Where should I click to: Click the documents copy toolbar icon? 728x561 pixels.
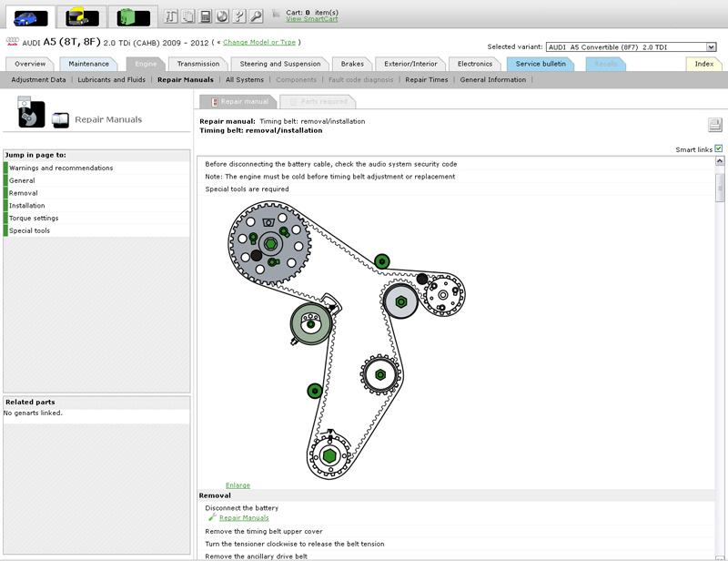click(188, 16)
